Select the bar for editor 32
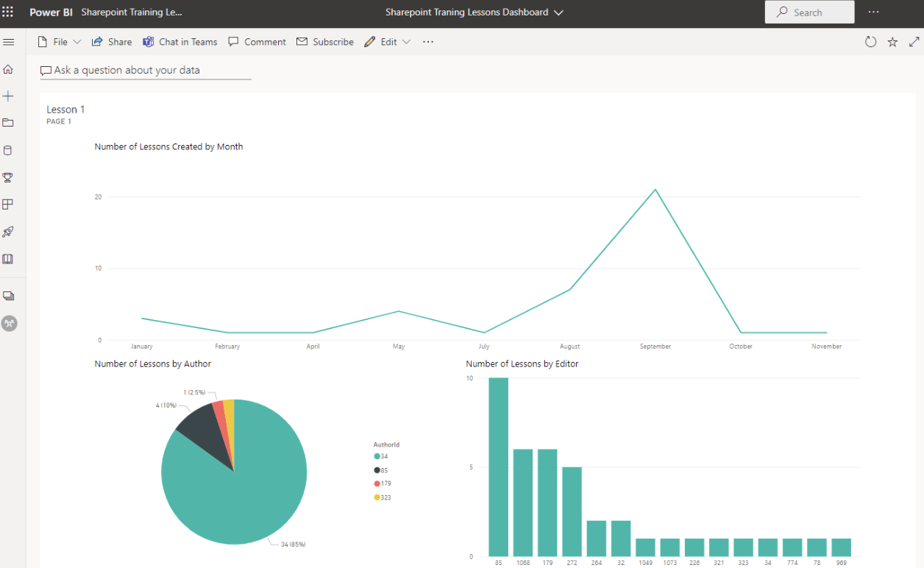Viewport: 924px width, 568px height. point(621,539)
